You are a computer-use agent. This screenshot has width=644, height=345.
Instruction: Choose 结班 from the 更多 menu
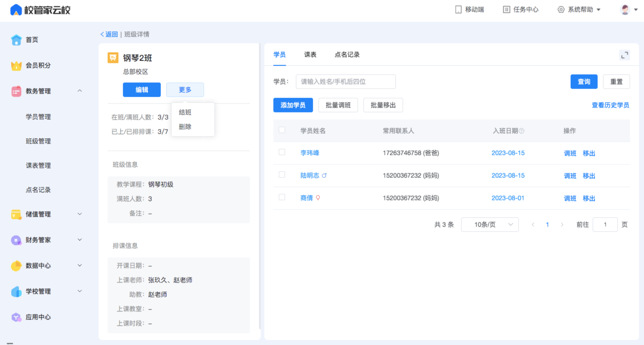click(185, 112)
